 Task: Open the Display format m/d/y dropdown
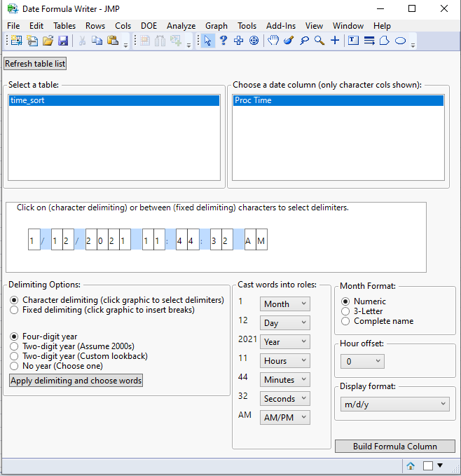pyautogui.click(x=395, y=404)
